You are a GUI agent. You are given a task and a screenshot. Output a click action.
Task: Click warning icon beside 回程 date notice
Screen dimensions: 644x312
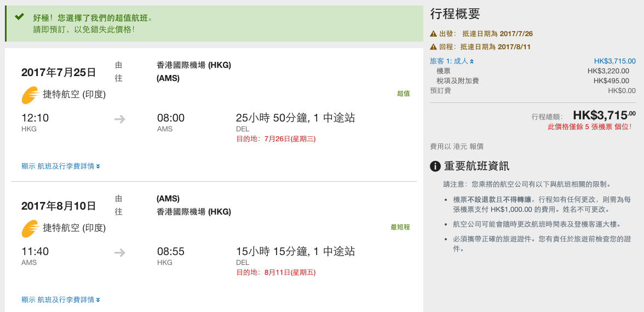click(x=433, y=47)
